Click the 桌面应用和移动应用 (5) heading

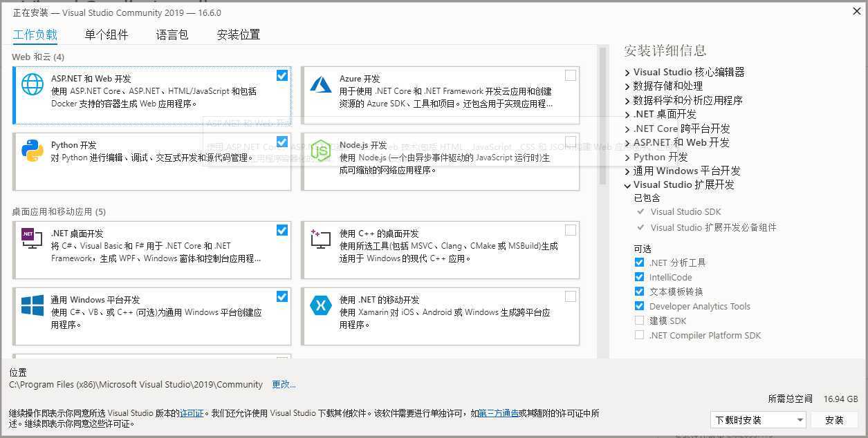59,211
